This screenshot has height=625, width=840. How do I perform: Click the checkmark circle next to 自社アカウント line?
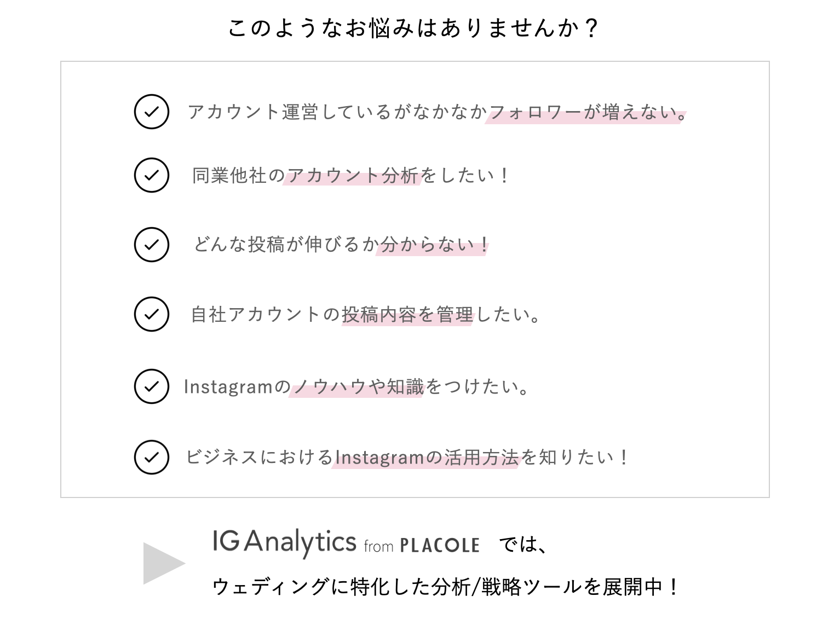click(151, 314)
